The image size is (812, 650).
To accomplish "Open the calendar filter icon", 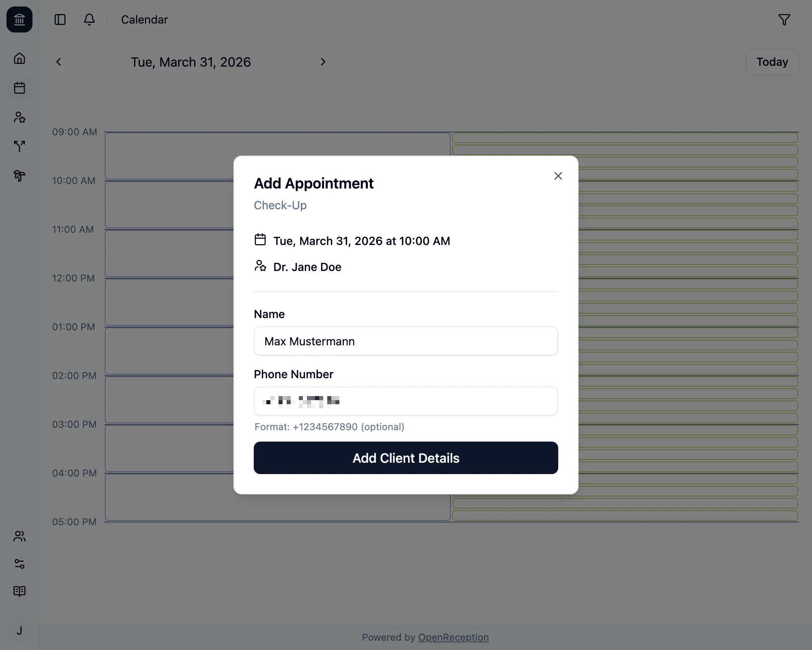I will tap(784, 19).
